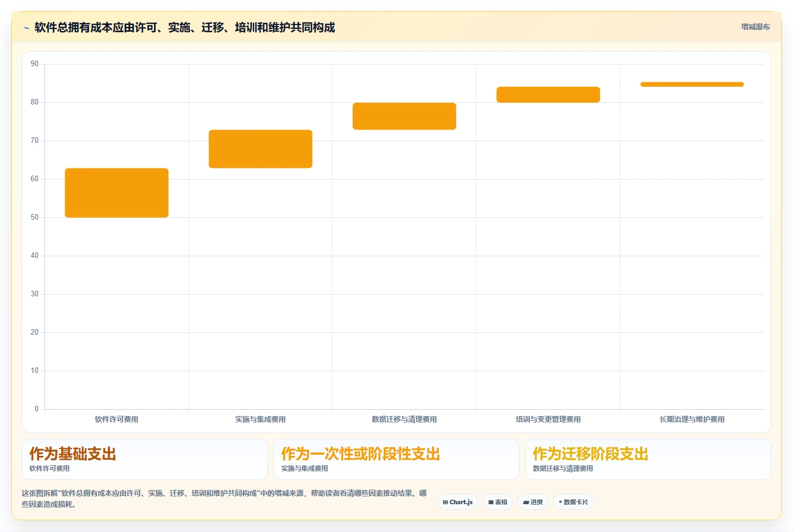
Task: Click the y-axis value 90
Action: pos(34,64)
